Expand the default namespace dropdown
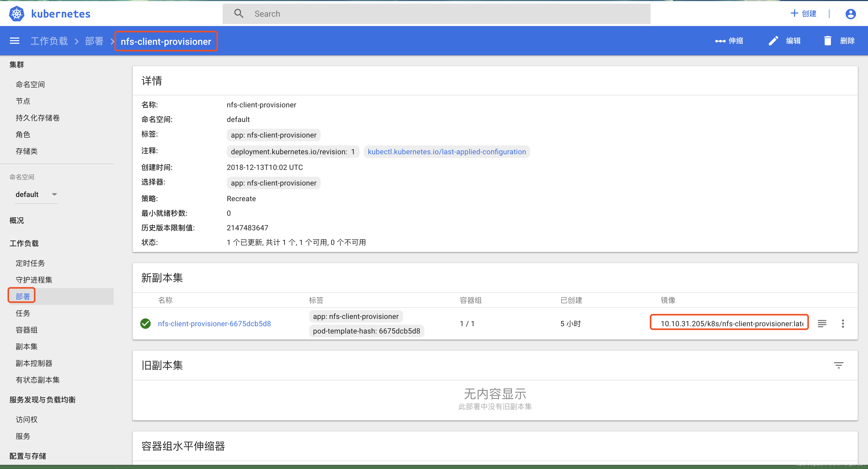Viewport: 868px width, 469px height. 54,194
